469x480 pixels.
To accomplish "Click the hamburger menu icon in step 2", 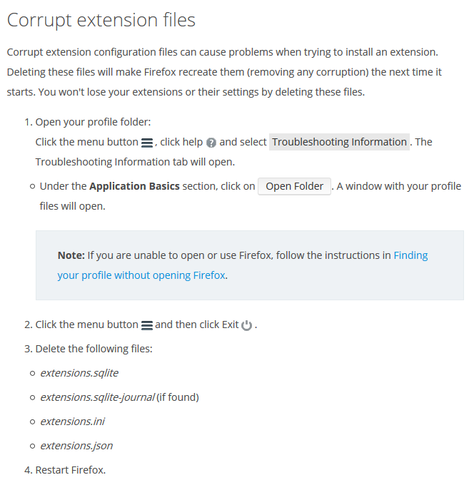I will [147, 325].
